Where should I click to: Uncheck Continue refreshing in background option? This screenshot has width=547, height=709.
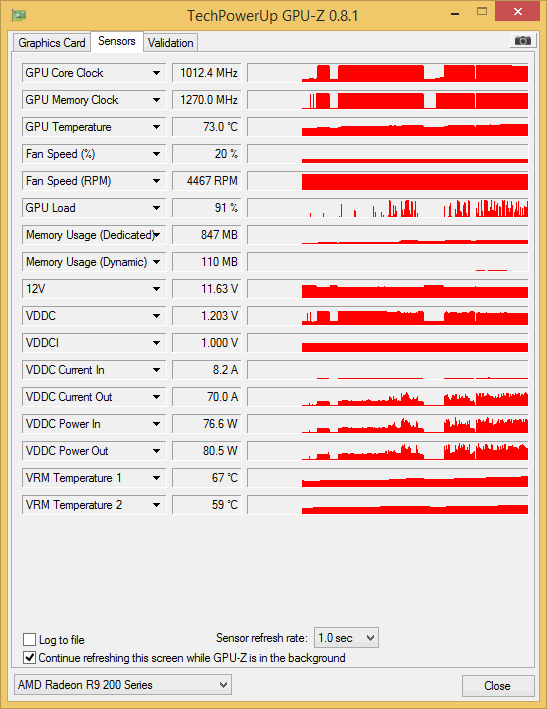(x=29, y=657)
